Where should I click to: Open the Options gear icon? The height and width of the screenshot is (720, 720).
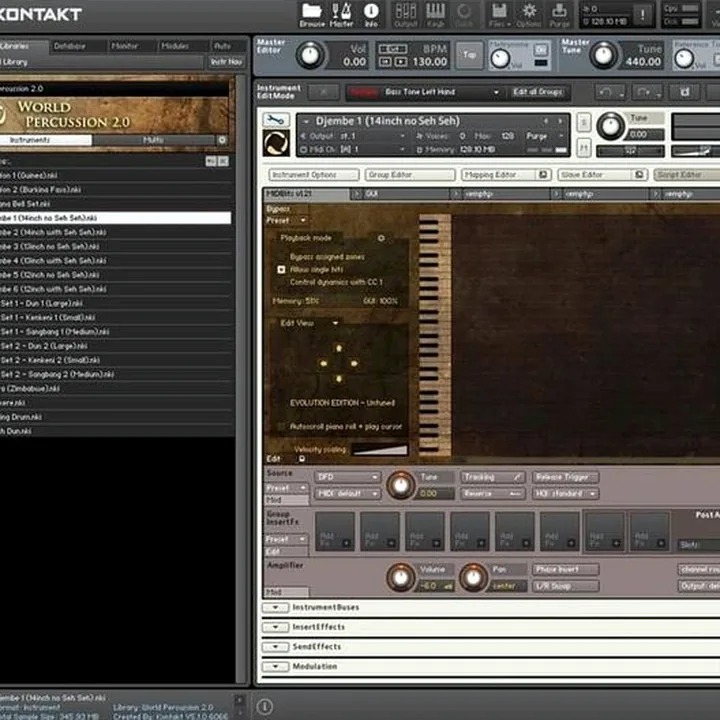(529, 15)
